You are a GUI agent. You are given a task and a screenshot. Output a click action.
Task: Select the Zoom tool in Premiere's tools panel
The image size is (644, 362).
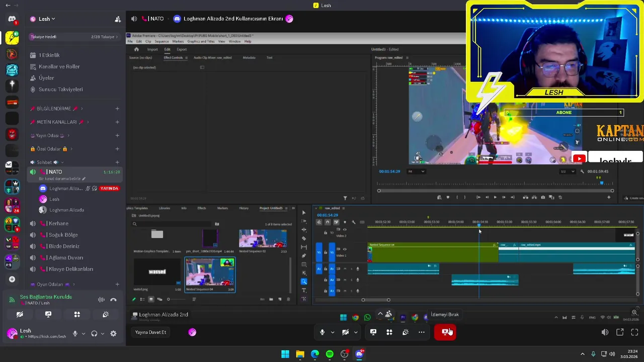coord(304,282)
